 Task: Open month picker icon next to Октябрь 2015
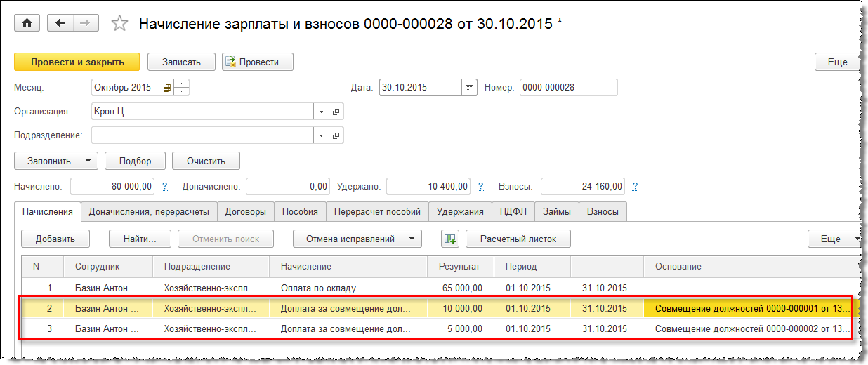click(167, 88)
